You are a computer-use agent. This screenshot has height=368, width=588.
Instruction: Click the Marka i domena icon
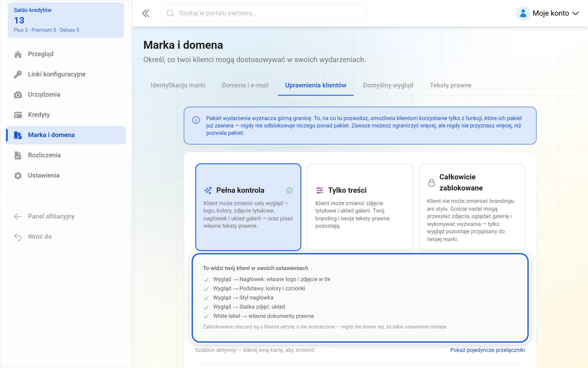coord(18,135)
